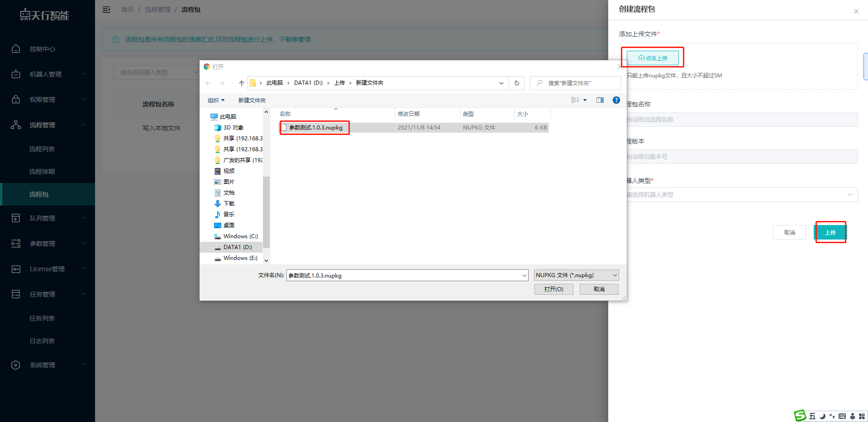Image resolution: width=868 pixels, height=422 pixels.
Task: Click the 任务管理 icon
Action: pyautogui.click(x=16, y=294)
